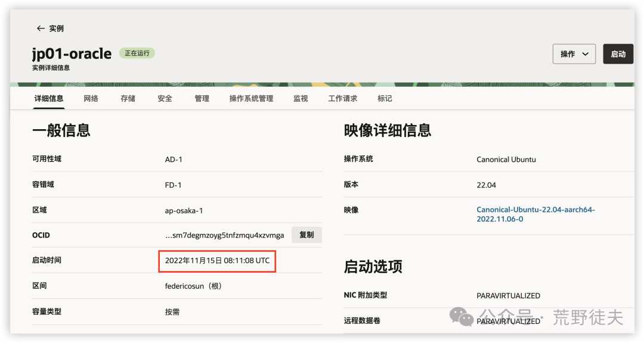This screenshot has height=343, width=644.
Task: Select the 标记 tab
Action: (x=385, y=98)
